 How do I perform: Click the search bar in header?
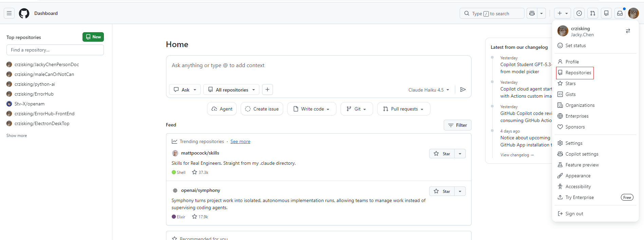492,13
